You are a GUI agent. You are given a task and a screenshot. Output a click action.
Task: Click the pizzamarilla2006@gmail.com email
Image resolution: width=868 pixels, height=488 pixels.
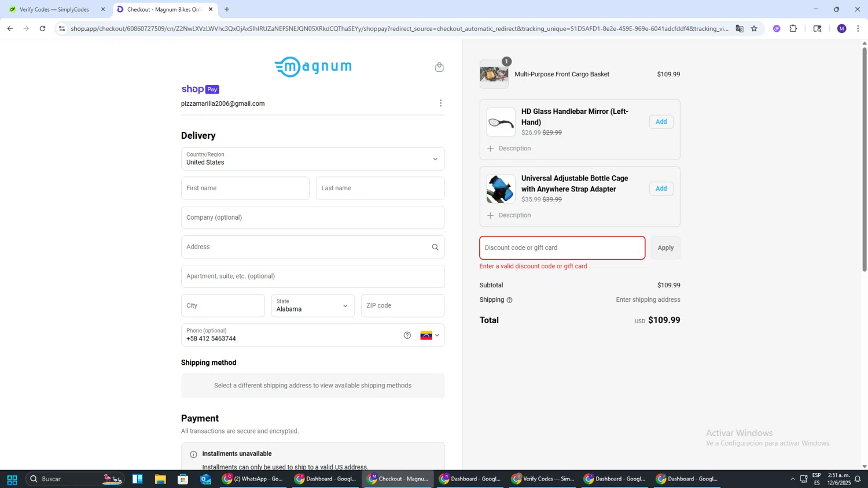223,104
